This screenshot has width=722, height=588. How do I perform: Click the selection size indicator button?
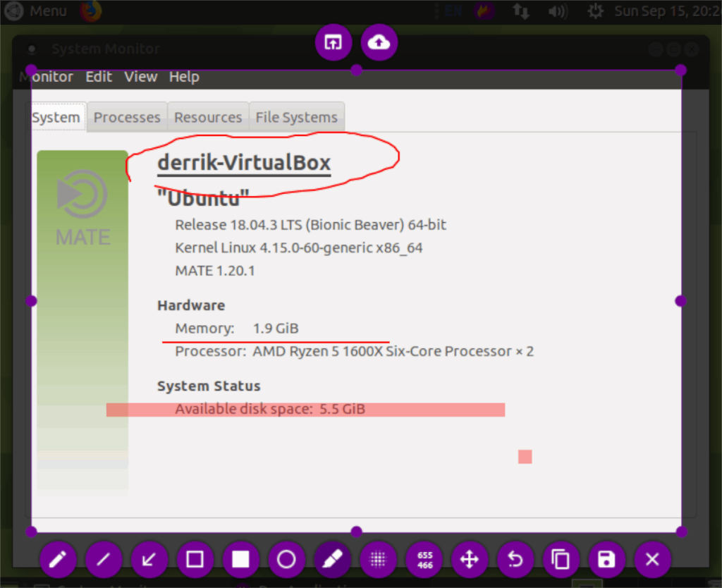pos(424,560)
